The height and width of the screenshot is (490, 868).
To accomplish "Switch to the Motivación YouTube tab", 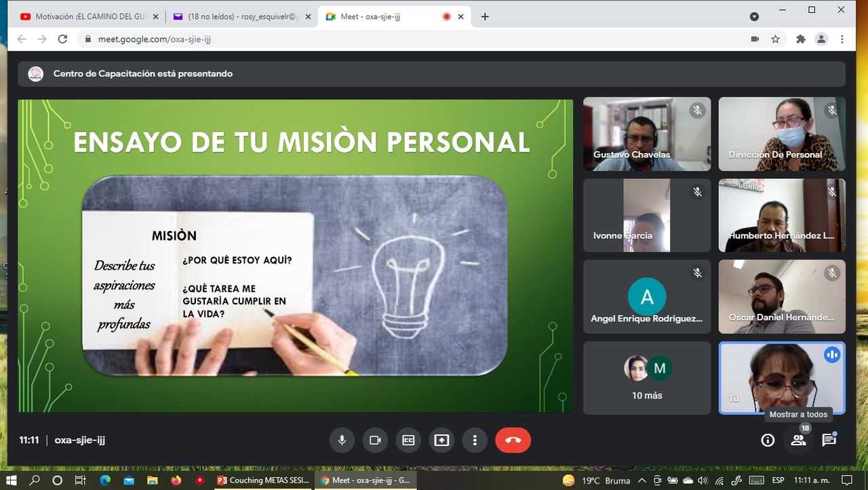I will click(x=90, y=17).
